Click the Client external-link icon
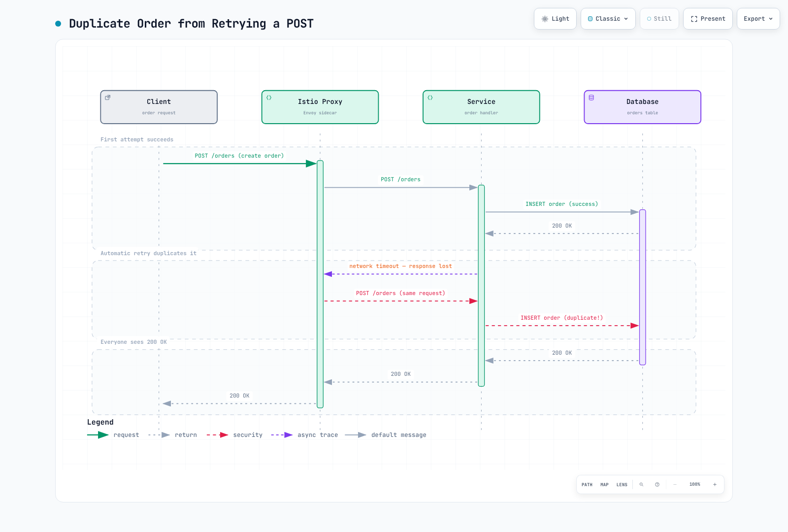Viewport: 788px width, 532px height. tap(108, 98)
